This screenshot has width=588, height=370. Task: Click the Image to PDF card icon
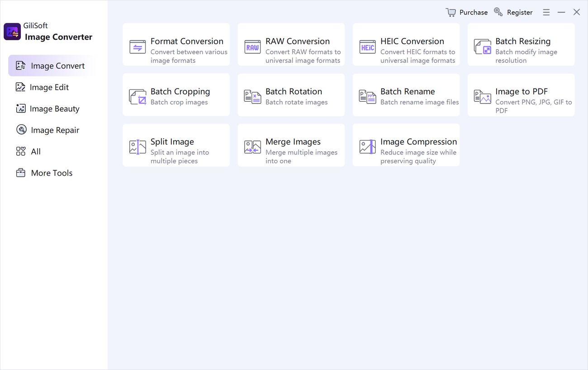[x=482, y=97]
